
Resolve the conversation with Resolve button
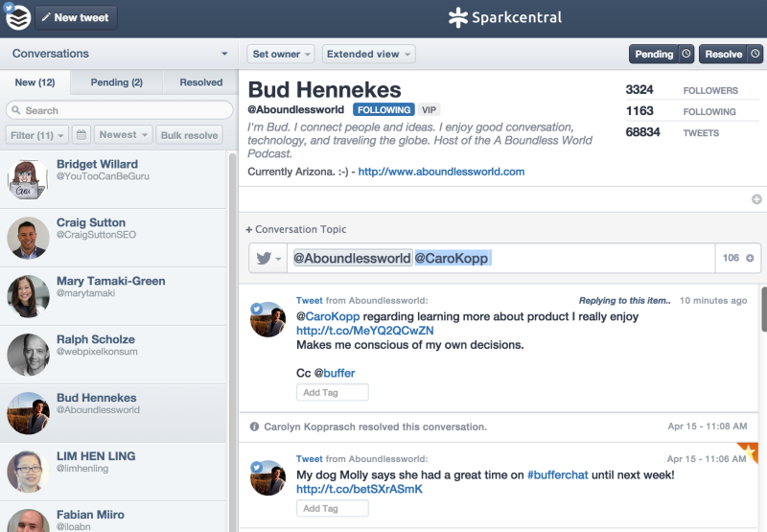(723, 54)
